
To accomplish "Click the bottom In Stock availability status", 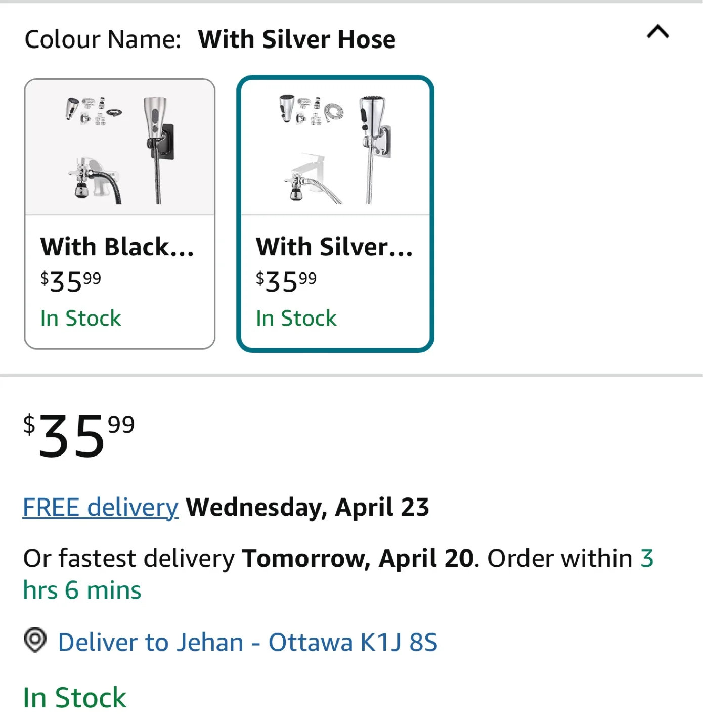I will tap(75, 698).
